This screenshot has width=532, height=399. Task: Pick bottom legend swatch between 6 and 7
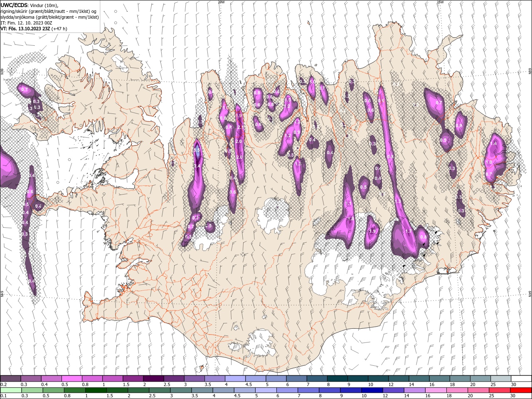(287, 390)
